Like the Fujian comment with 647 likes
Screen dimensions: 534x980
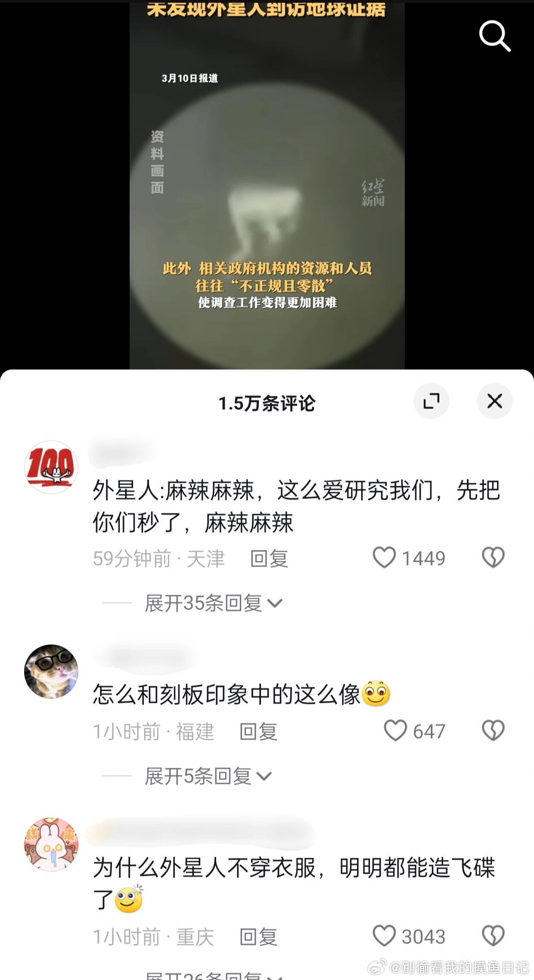[395, 731]
